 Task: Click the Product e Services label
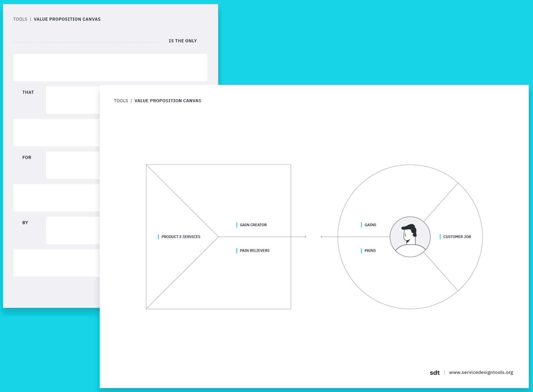tap(181, 237)
